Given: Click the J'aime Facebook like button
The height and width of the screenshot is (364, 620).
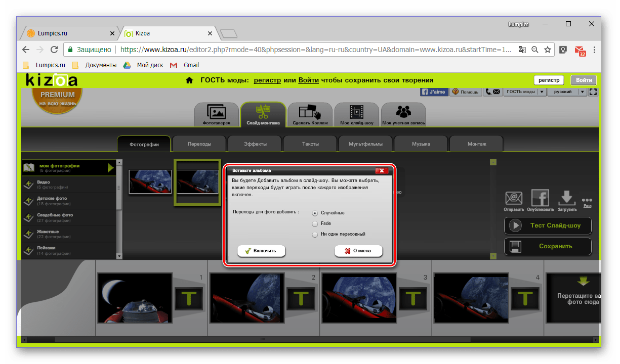Looking at the screenshot, I should pos(434,92).
